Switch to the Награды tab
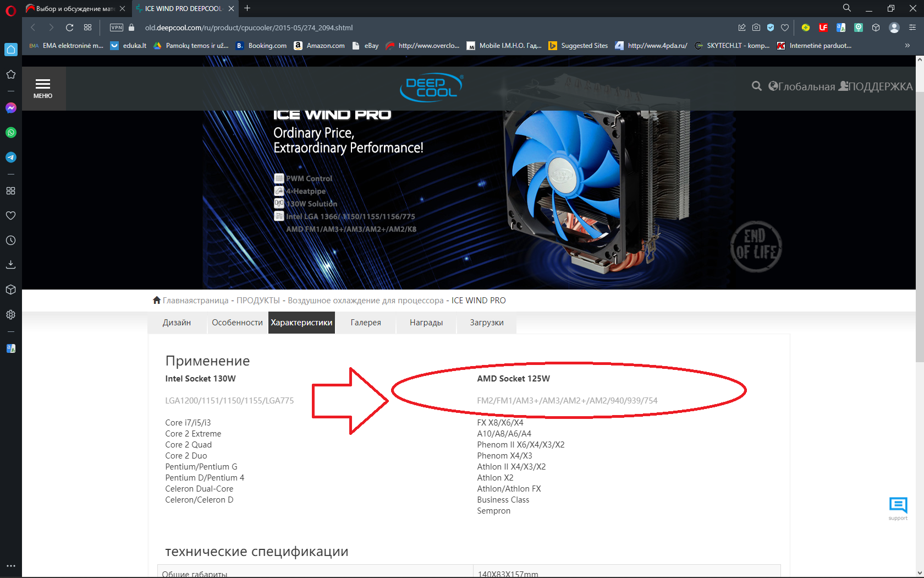Image resolution: width=924 pixels, height=578 pixels. 426,323
